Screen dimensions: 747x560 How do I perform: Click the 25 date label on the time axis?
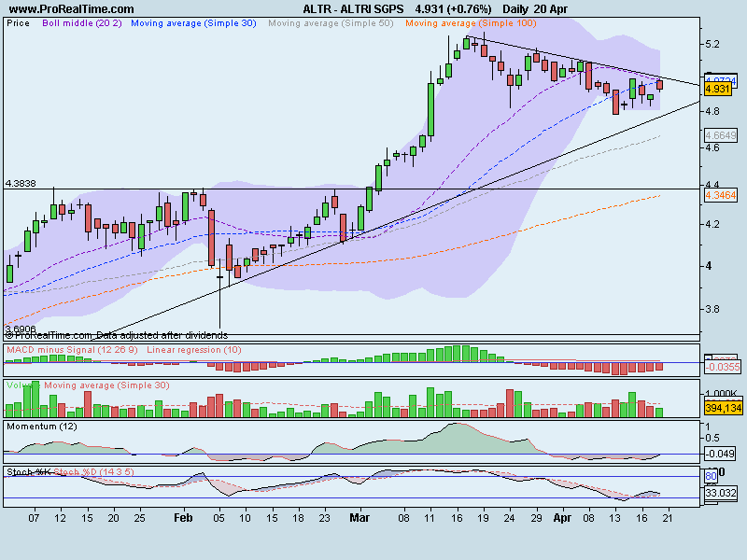click(139, 518)
